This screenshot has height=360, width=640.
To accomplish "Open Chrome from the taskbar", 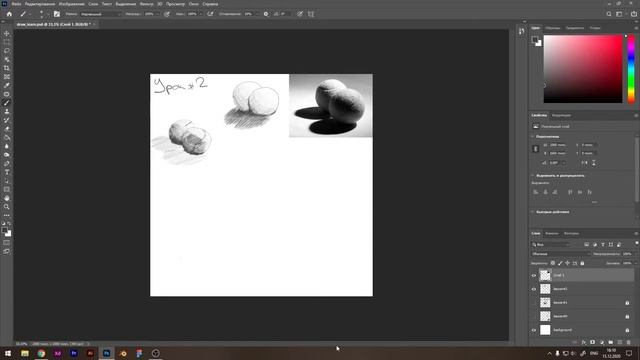I will [x=41, y=353].
